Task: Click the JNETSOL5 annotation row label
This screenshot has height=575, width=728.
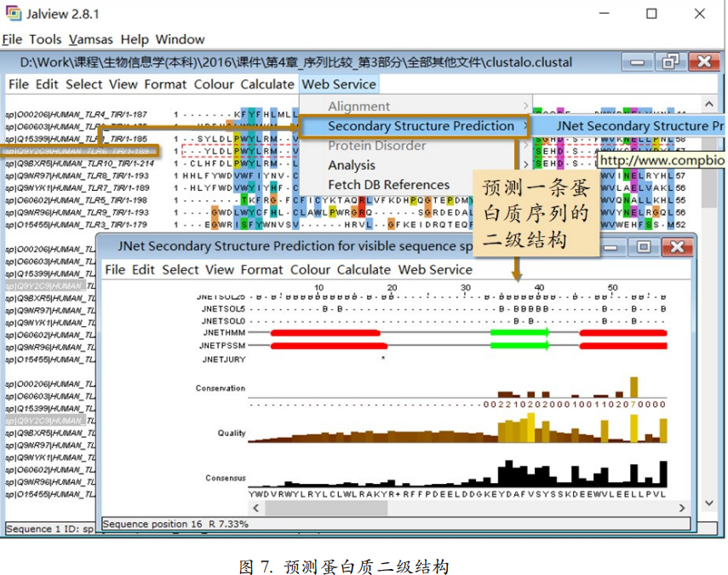Action: tap(223, 309)
